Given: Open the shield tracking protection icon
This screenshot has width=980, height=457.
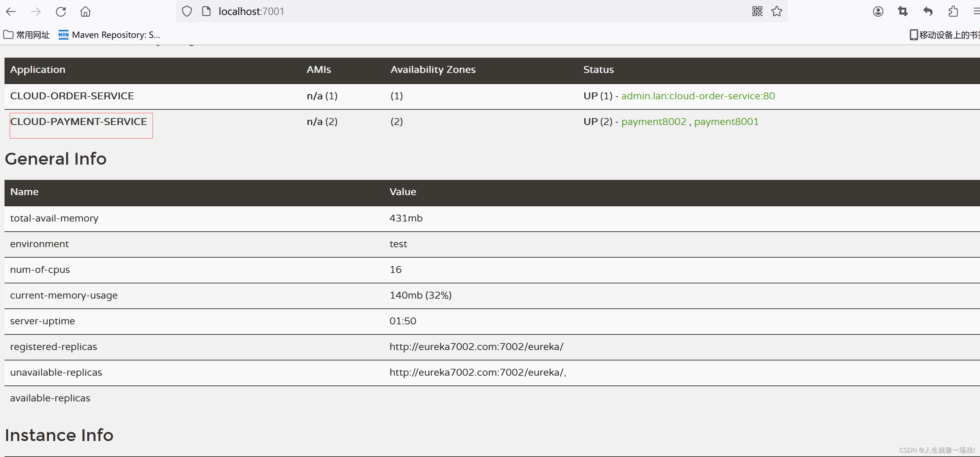Looking at the screenshot, I should [x=187, y=11].
